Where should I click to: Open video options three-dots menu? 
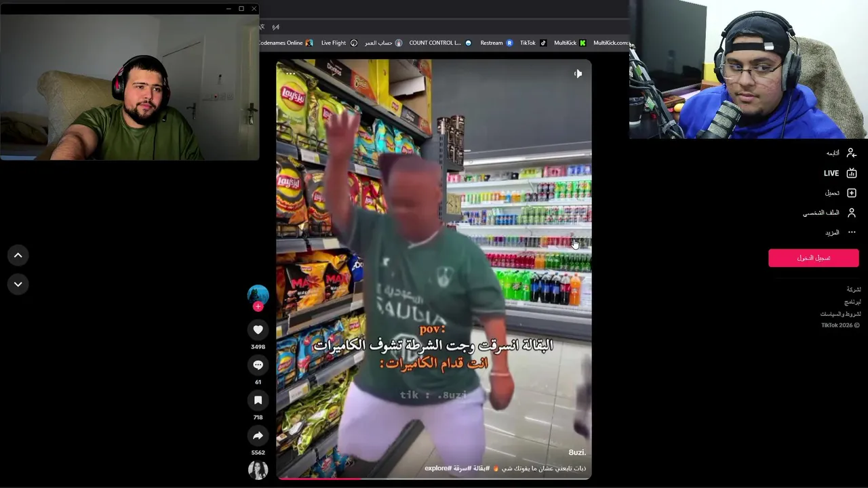(290, 73)
